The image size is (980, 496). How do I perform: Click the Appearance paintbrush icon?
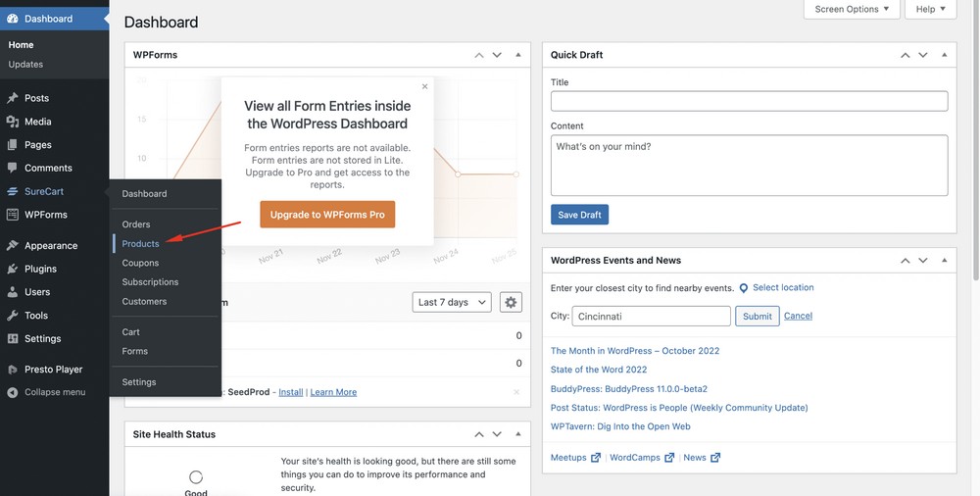tap(12, 245)
